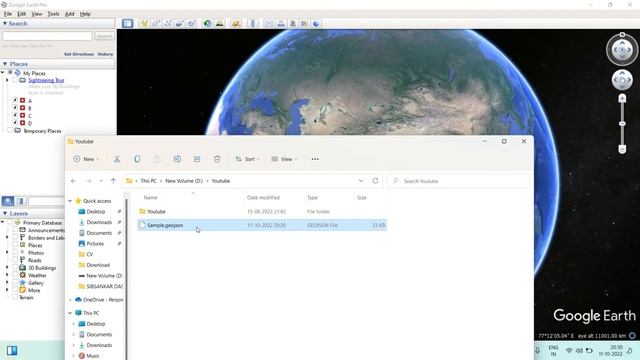Viewport: 640px width, 360px height.
Task: Open the View dropdown in Explorer
Action: tap(284, 159)
